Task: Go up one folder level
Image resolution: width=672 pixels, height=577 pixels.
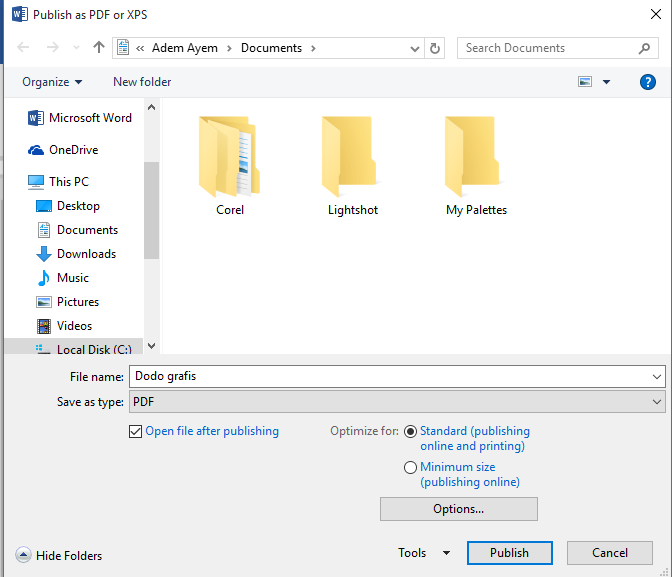Action: pos(99,47)
